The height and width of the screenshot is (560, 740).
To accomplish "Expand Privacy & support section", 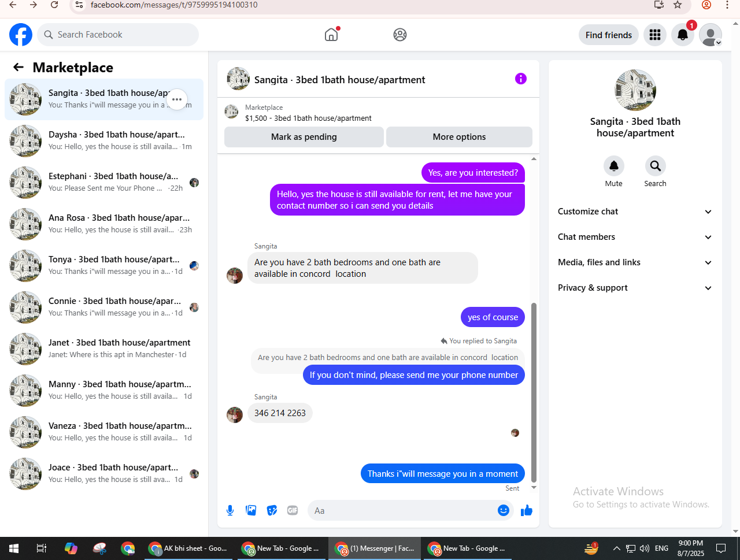I will [635, 288].
